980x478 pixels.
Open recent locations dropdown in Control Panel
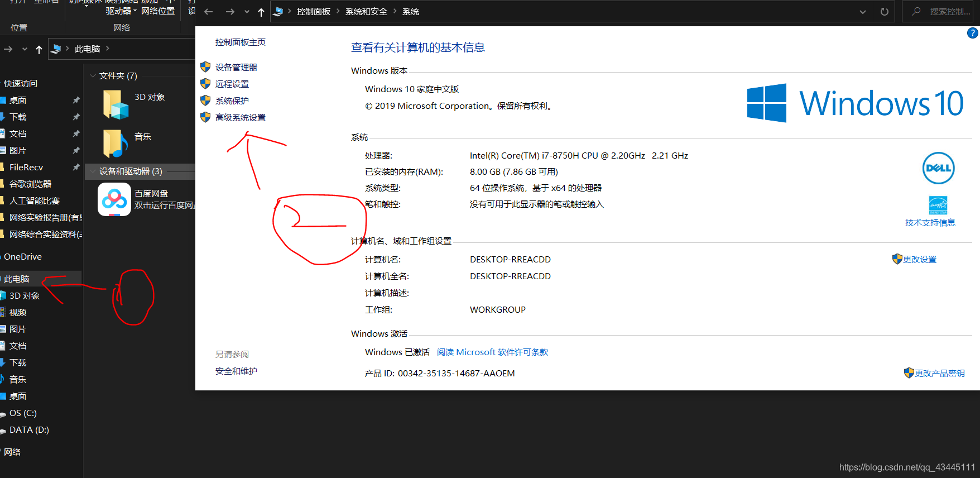point(247,11)
